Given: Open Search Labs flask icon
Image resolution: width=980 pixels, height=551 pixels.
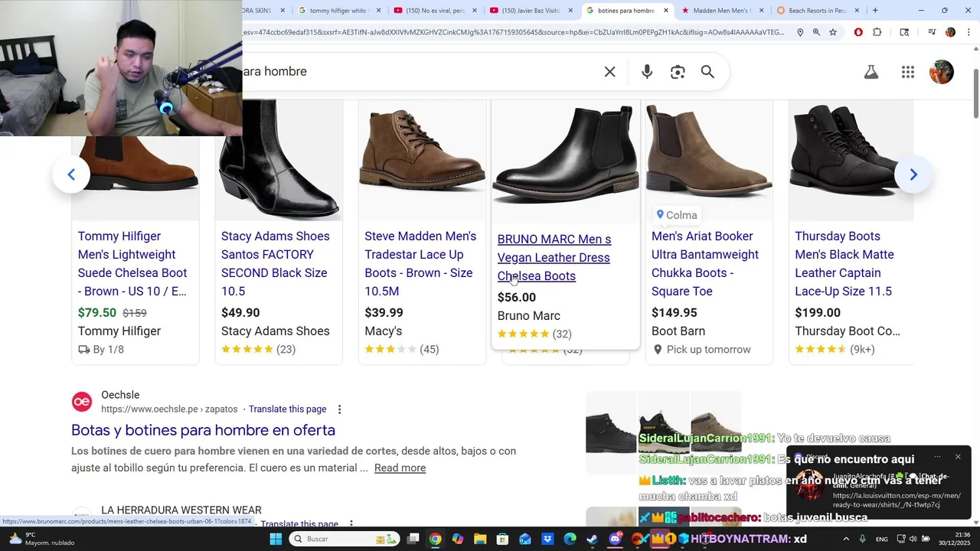Looking at the screenshot, I should [x=871, y=72].
